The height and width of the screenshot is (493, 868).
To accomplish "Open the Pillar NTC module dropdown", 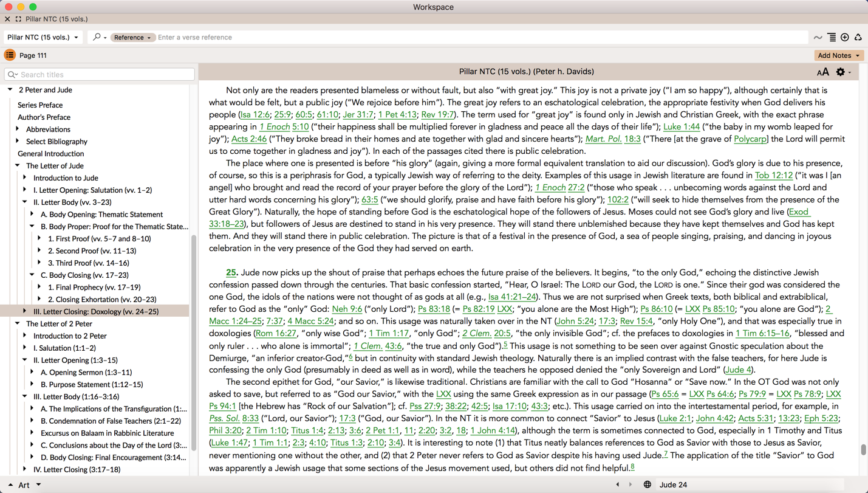I will pos(43,38).
